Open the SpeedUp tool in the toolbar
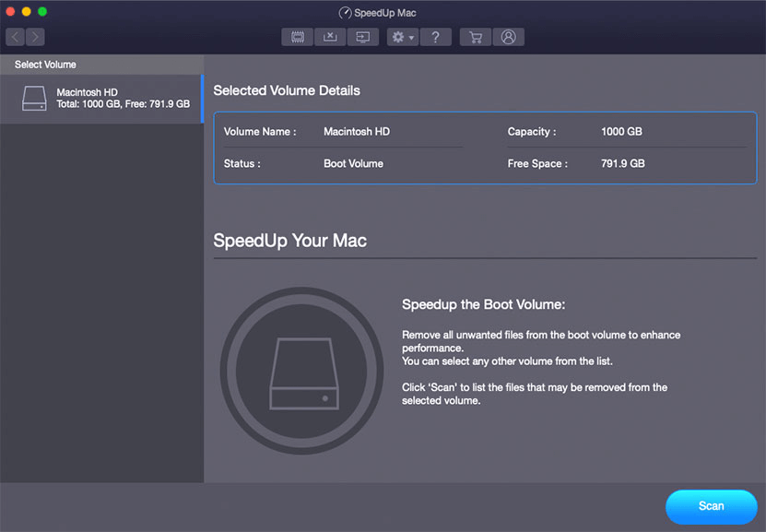Viewport: 766px width, 532px height. click(297, 37)
